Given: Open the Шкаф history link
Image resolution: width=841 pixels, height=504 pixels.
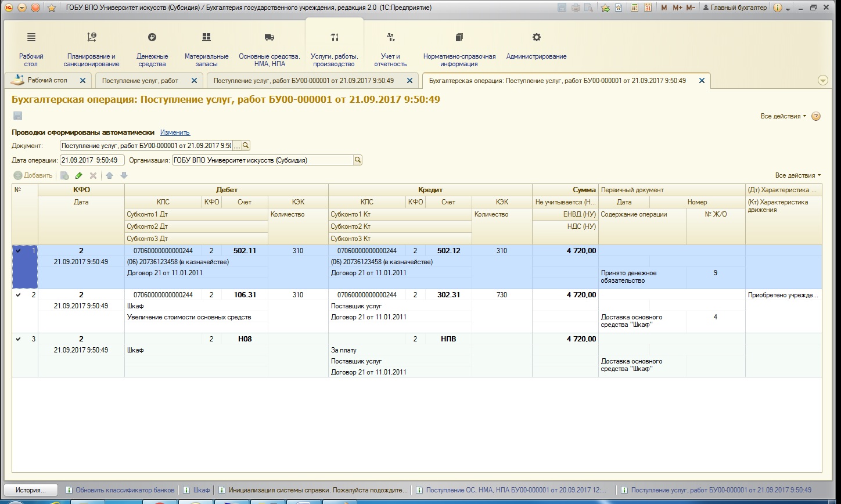Looking at the screenshot, I should coord(196,490).
